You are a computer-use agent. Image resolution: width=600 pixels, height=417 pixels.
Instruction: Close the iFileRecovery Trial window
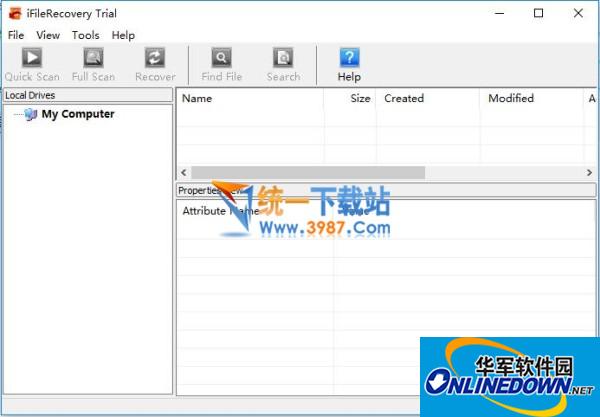578,13
